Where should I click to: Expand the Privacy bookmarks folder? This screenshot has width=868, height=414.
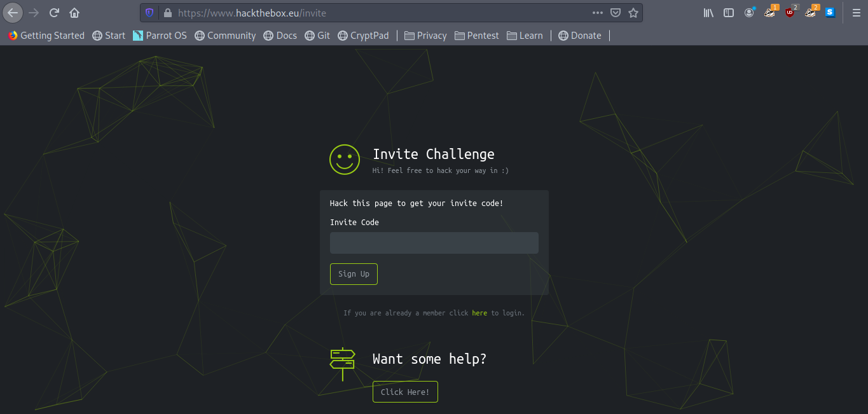pyautogui.click(x=425, y=36)
